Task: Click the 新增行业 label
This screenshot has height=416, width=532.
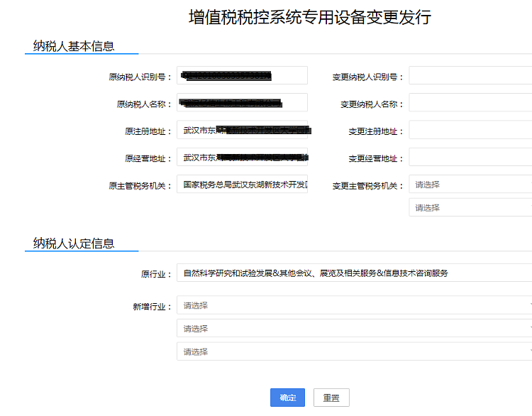Action: coord(152,307)
